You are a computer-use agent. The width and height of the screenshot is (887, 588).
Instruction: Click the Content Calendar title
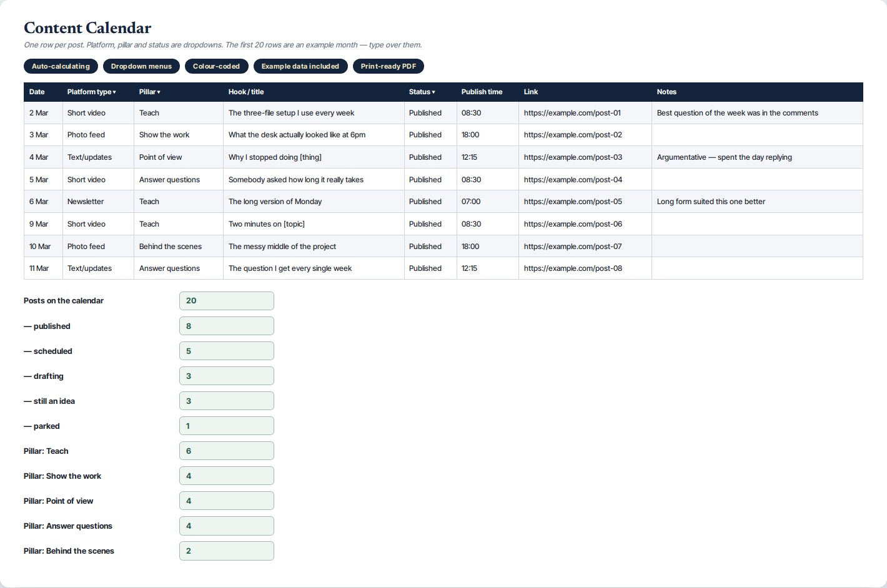pos(87,28)
